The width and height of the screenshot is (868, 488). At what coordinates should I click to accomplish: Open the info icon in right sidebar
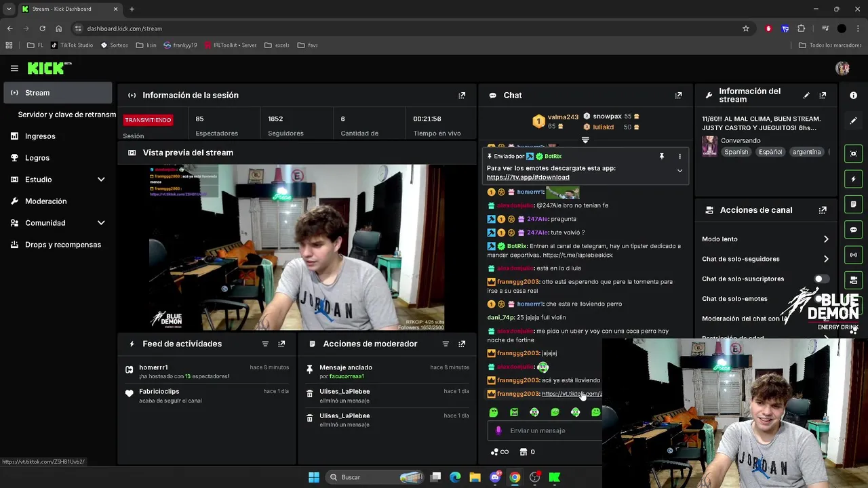pos(854,96)
